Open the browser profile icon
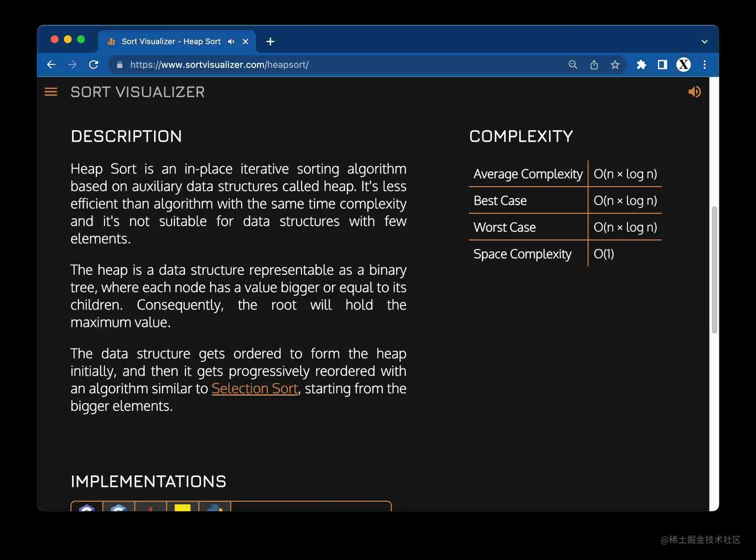The image size is (756, 560). [x=683, y=65]
